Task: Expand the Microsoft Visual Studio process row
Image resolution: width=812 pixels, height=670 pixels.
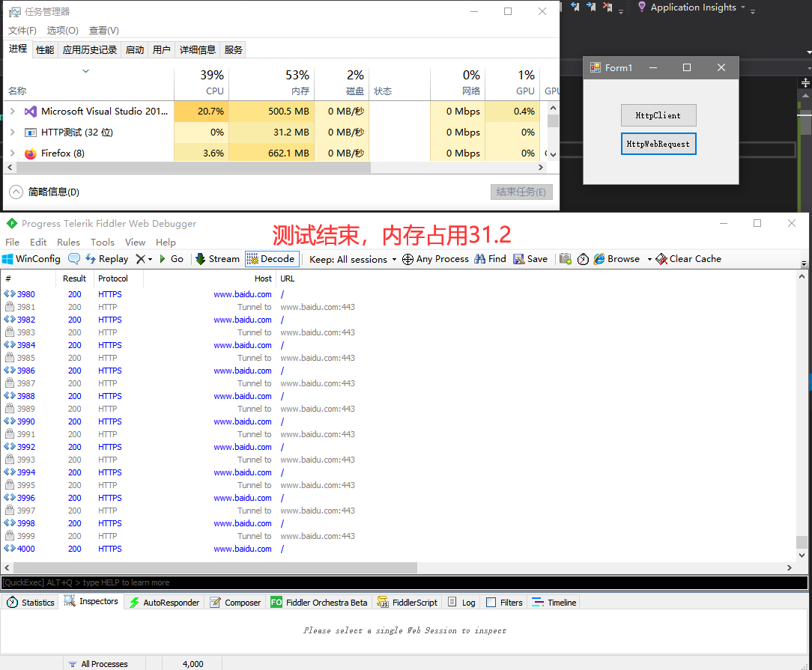Action: point(13,112)
